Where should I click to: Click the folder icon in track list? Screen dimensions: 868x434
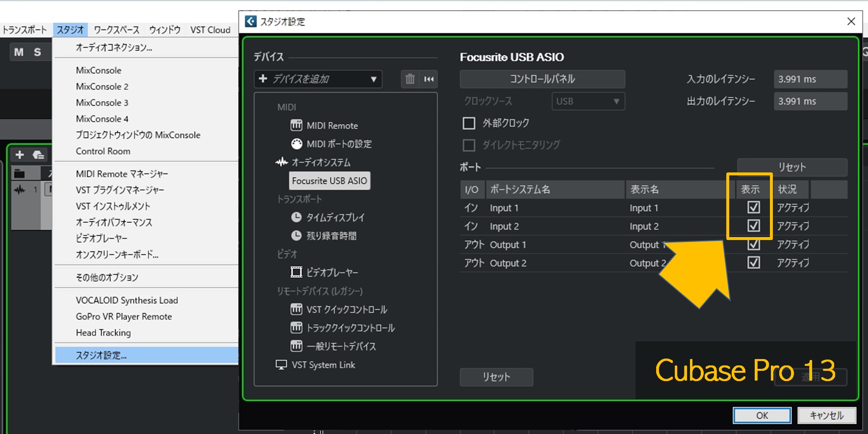tap(20, 173)
